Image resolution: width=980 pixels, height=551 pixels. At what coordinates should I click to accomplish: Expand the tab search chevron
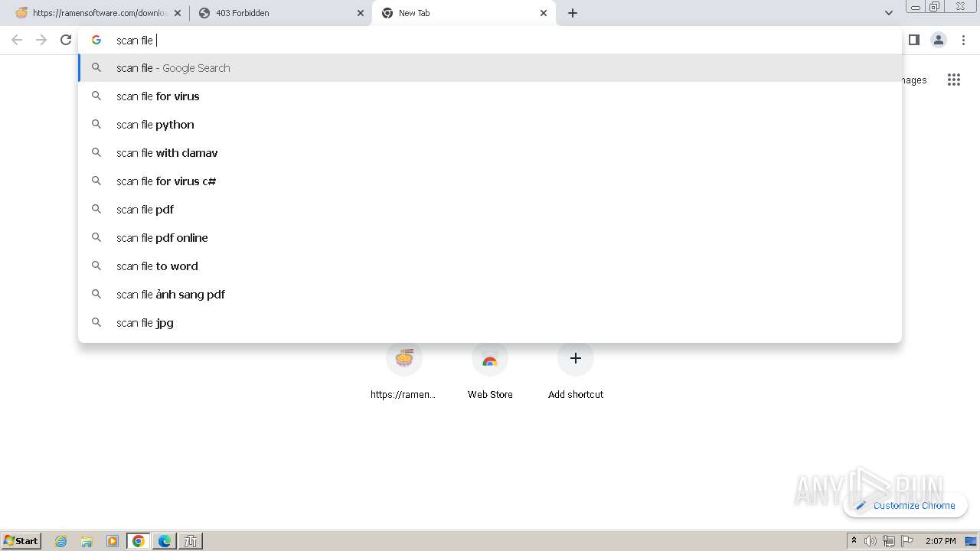pos(888,13)
